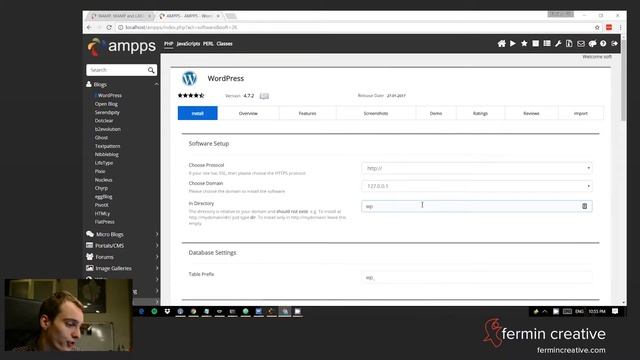Image resolution: width=640 pixels, height=360 pixels.
Task: Go to the AMPPS home icon
Action: (501, 44)
